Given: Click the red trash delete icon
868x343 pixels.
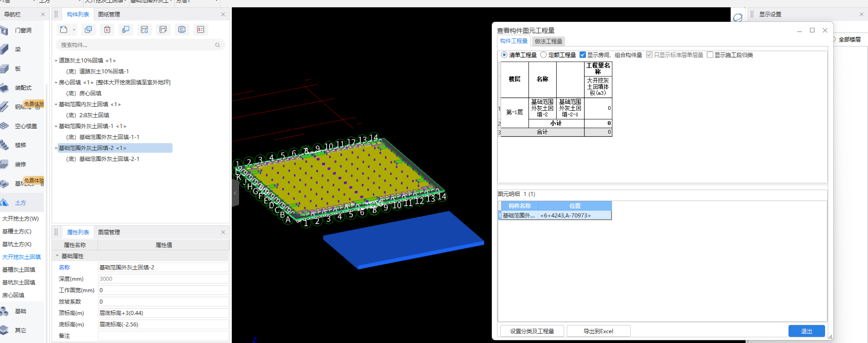Looking at the screenshot, I should [x=107, y=30].
